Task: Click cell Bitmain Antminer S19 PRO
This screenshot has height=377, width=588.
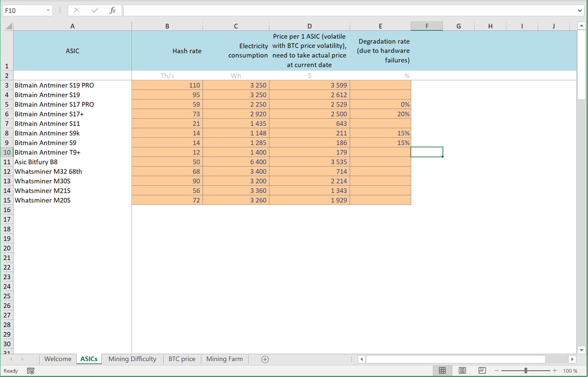Action: tap(72, 85)
